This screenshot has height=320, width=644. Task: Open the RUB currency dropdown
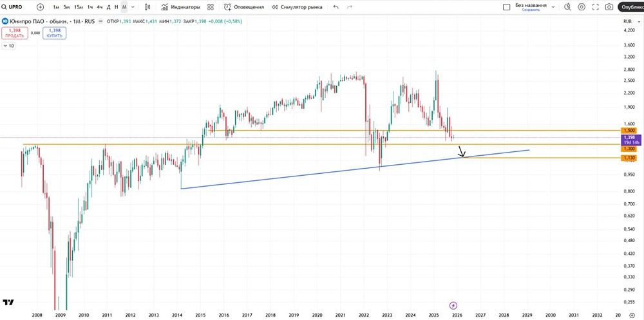pyautogui.click(x=629, y=22)
